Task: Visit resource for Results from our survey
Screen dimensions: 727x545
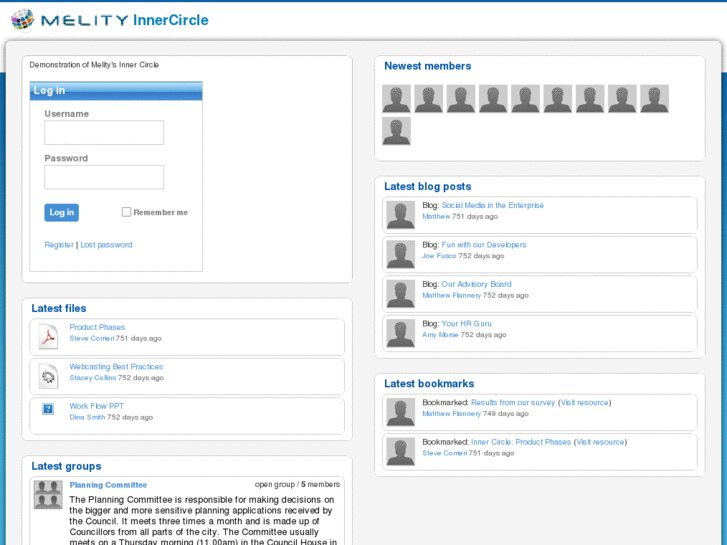Action: [x=585, y=402]
